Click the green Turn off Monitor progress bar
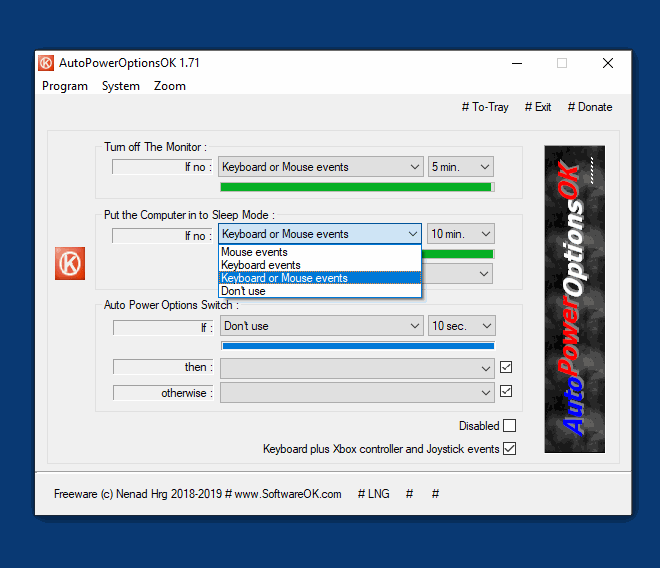 (356, 187)
